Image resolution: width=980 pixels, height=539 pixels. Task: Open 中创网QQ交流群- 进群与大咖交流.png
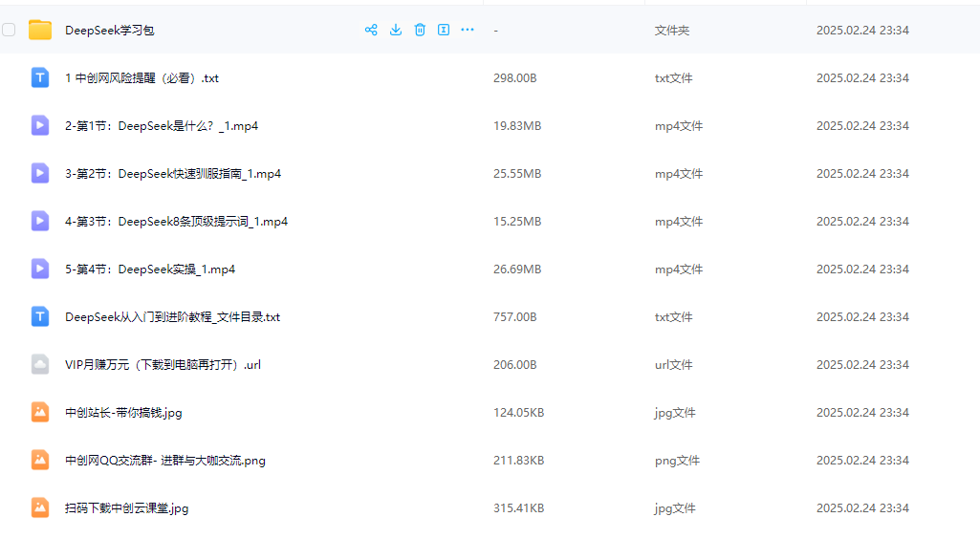[165, 461]
